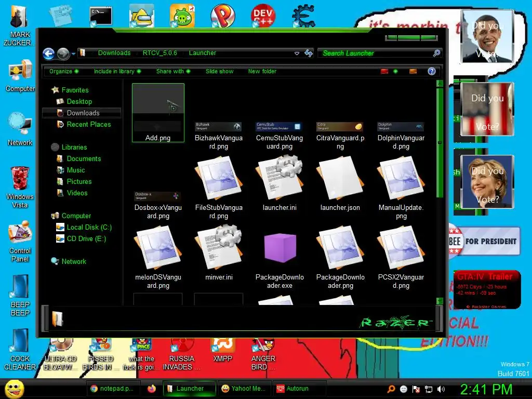Open the Dev-C++ desktop shortcut
The height and width of the screenshot is (399, 532).
click(x=263, y=16)
